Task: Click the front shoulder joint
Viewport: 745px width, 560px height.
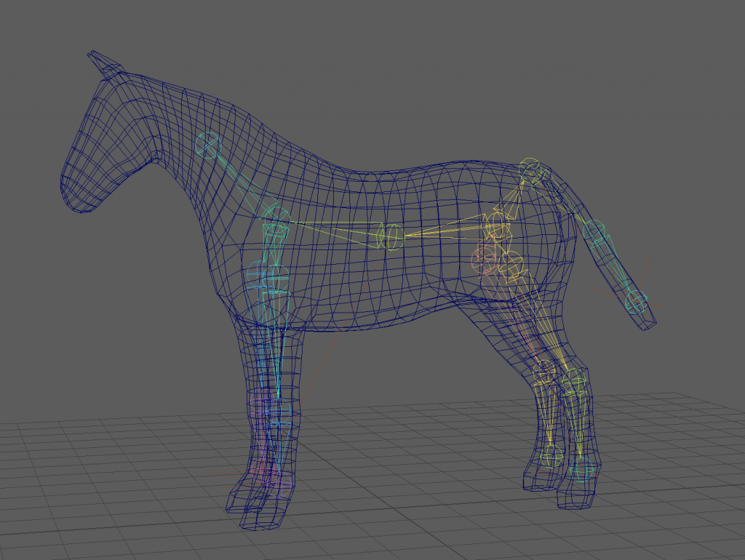Action: coord(276,216)
